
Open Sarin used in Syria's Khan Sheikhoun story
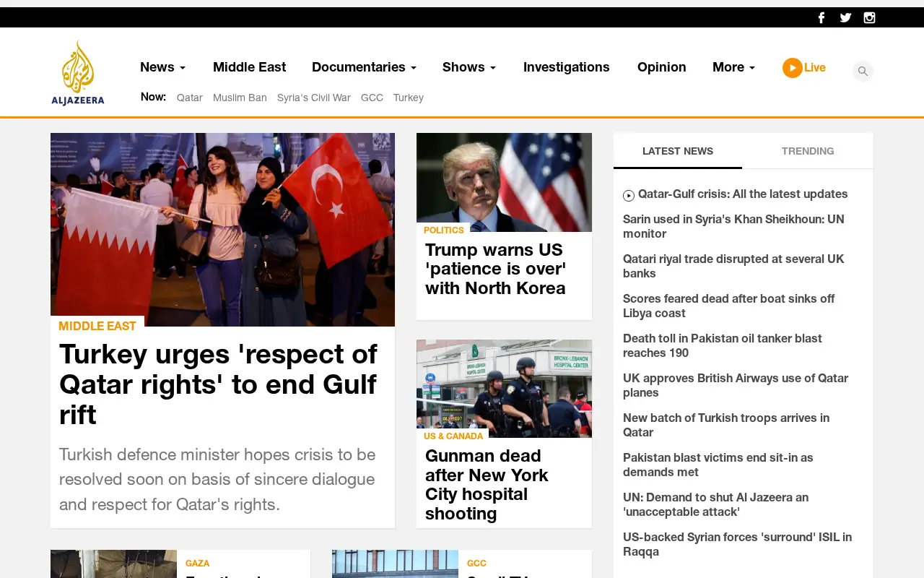tap(733, 226)
